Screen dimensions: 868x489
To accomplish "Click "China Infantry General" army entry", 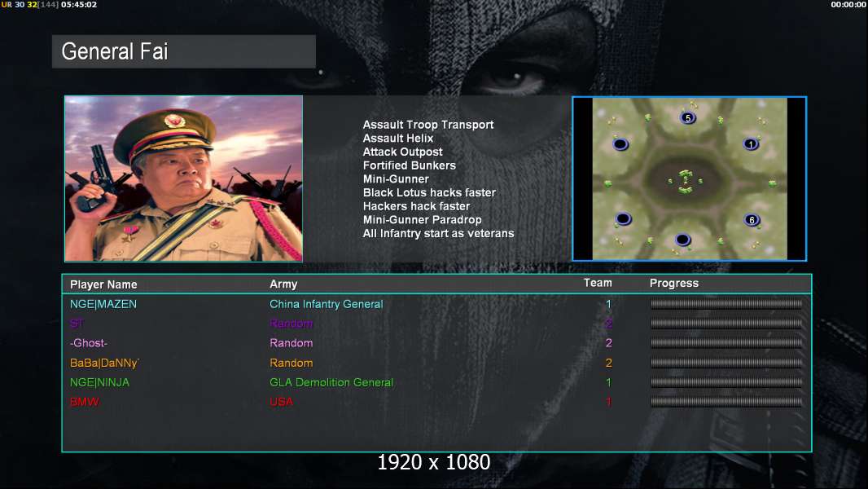I will tap(326, 304).
